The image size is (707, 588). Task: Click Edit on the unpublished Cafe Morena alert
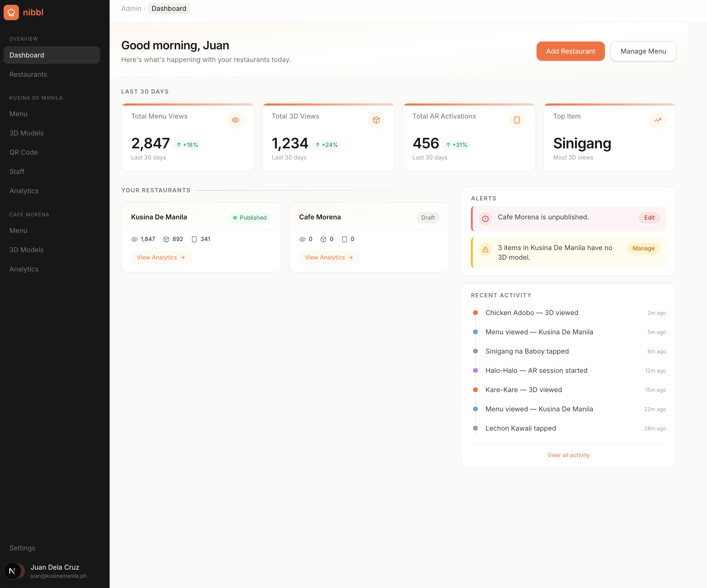649,218
